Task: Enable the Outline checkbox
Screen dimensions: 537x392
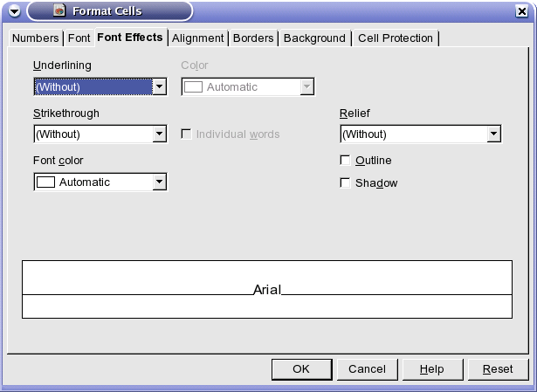Action: tap(345, 161)
